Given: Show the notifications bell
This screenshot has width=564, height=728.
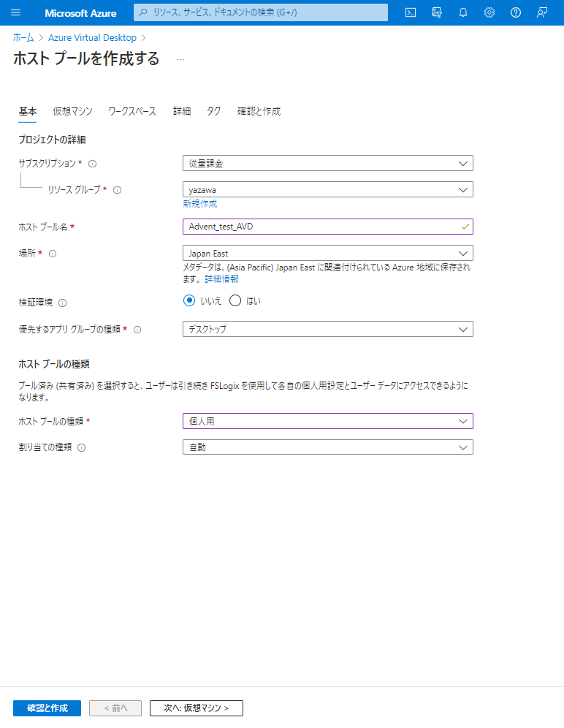Looking at the screenshot, I should pos(462,12).
